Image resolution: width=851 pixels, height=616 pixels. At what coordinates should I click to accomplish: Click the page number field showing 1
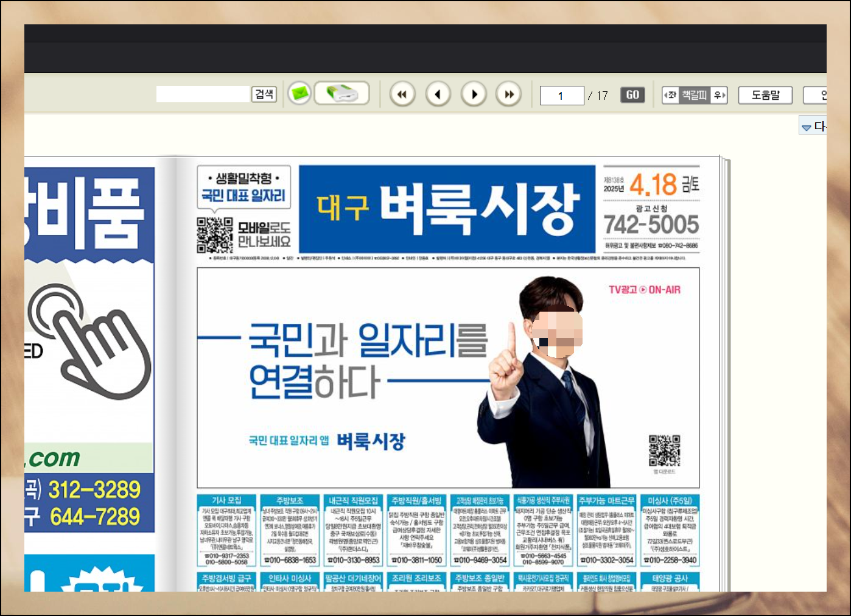[561, 95]
